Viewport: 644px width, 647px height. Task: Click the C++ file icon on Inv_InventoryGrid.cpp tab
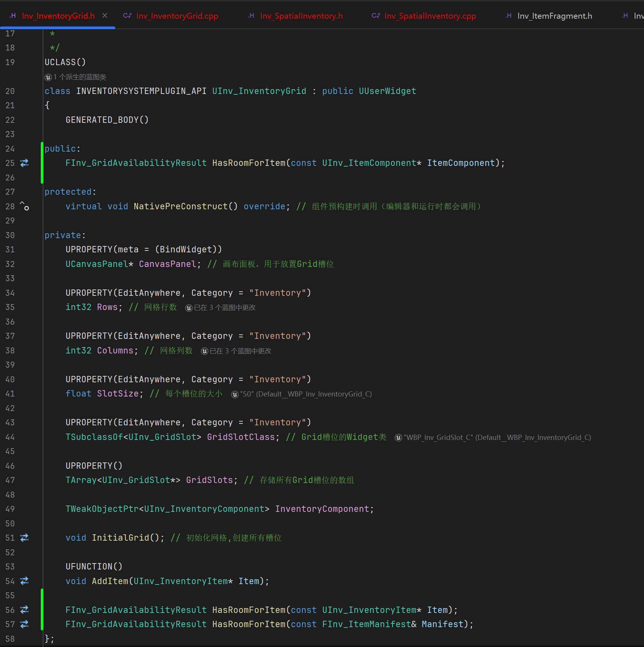pyautogui.click(x=127, y=16)
